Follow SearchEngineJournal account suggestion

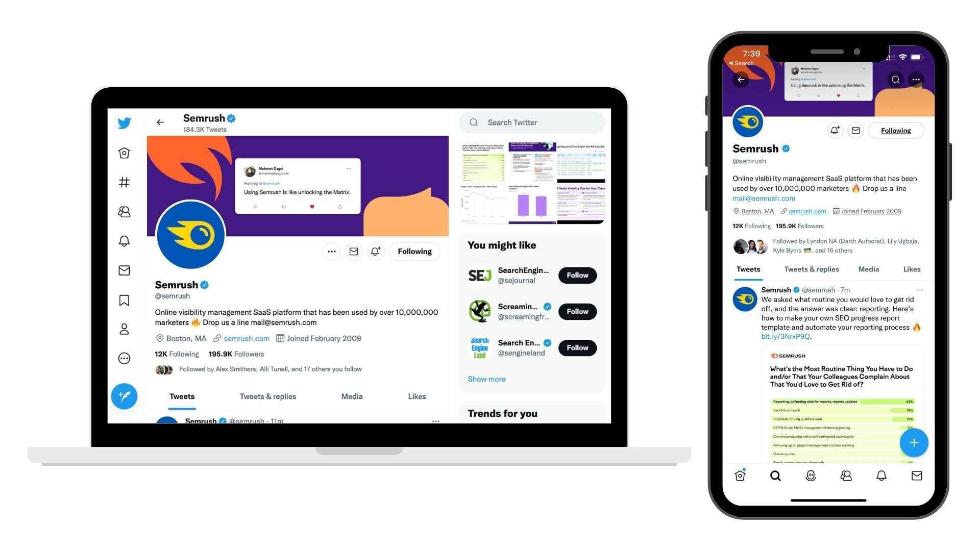577,274
